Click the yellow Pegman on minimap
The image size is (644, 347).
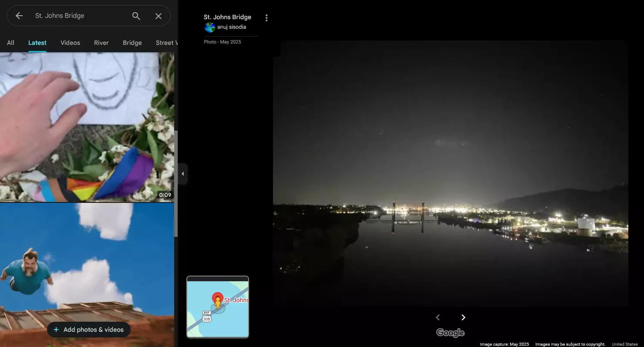(x=218, y=303)
